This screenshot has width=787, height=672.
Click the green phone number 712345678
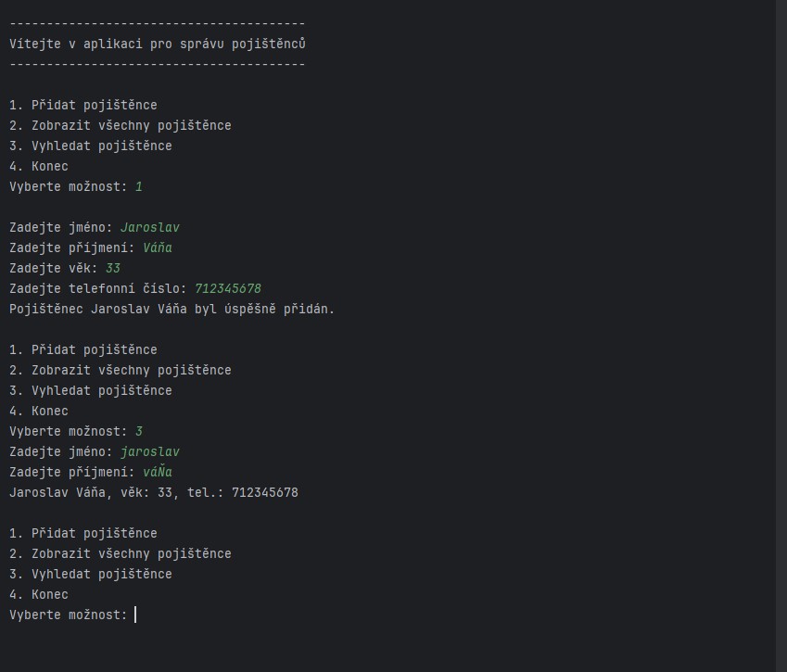point(228,288)
